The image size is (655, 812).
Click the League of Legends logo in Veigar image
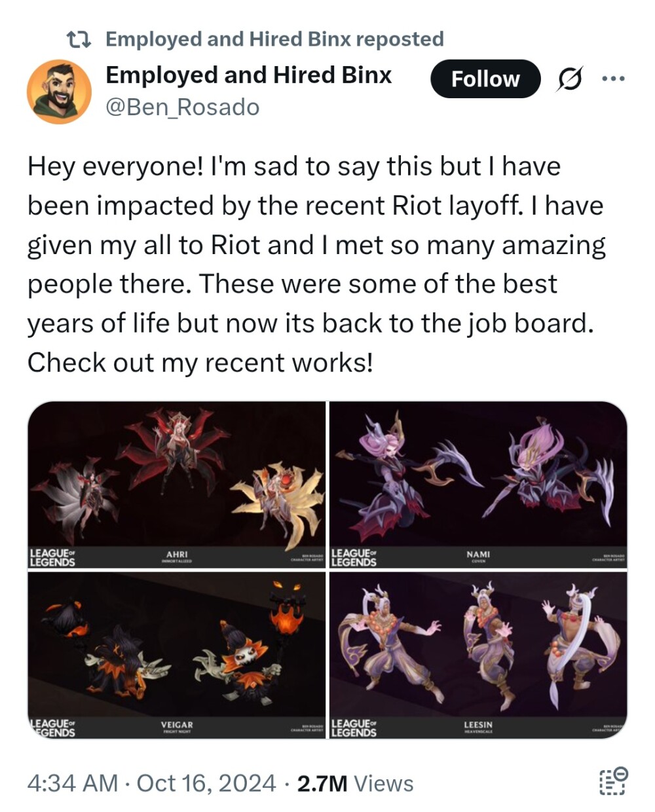[x=52, y=728]
